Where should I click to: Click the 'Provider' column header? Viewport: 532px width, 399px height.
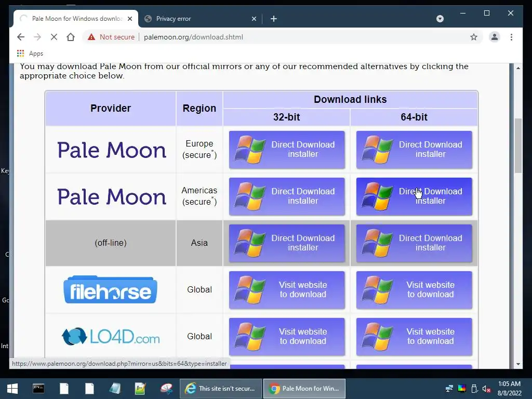click(x=111, y=108)
